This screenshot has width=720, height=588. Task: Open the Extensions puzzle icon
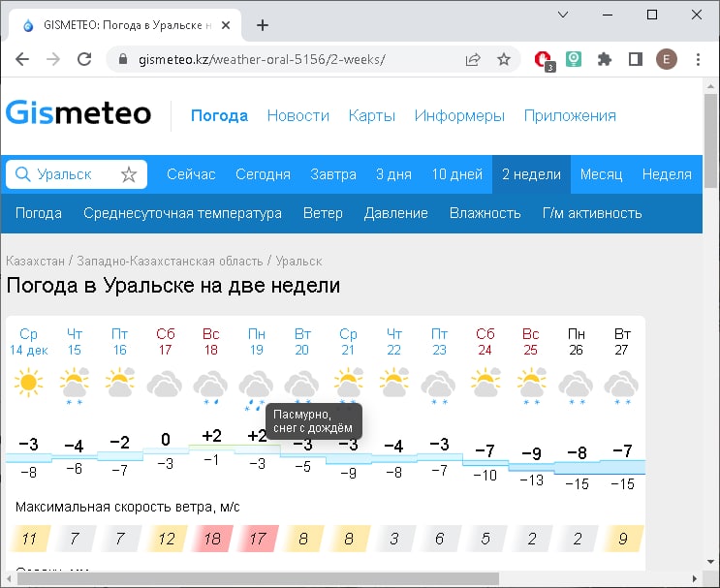pos(605,59)
